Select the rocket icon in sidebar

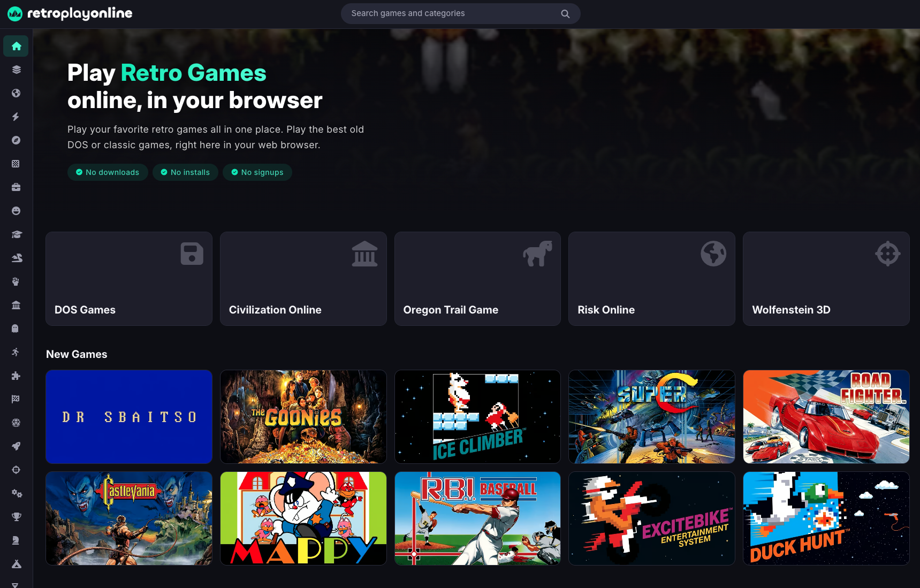16,446
